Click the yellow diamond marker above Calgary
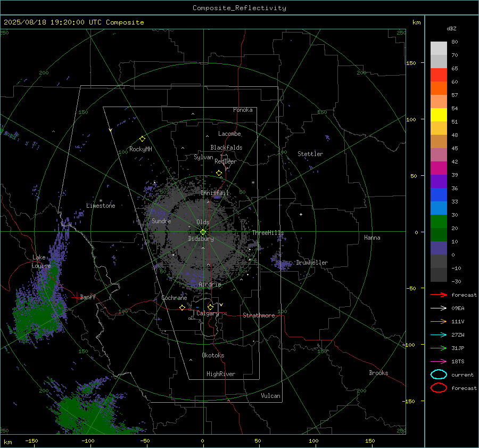The width and height of the screenshot is (479, 448). pos(210,307)
